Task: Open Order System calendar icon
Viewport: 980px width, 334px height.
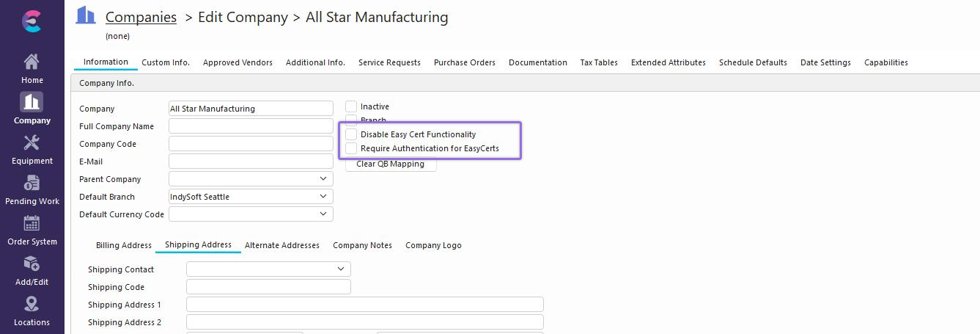Action: (32, 223)
